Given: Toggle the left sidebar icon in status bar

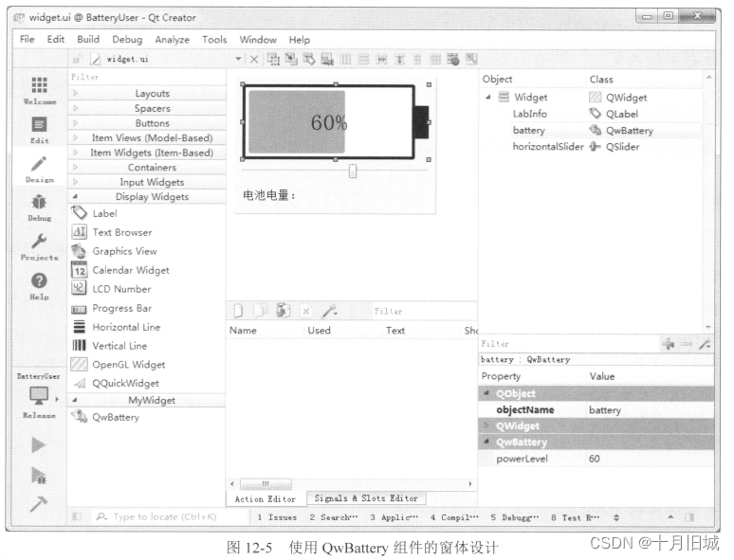Looking at the screenshot, I should coord(77,516).
